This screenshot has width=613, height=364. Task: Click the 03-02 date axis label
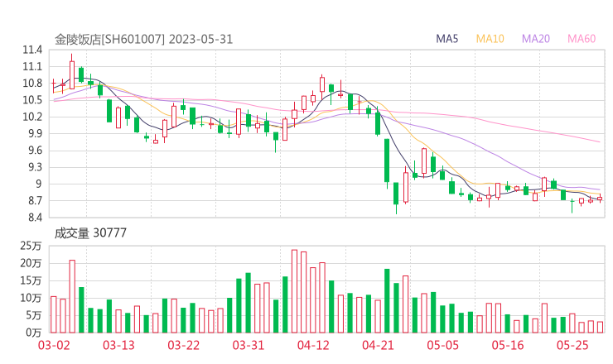pos(54,345)
